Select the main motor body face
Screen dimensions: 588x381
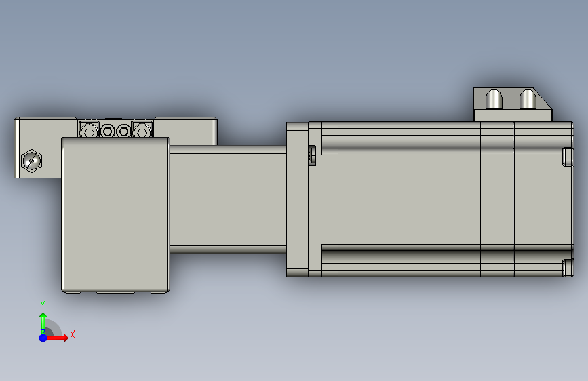click(x=409, y=199)
